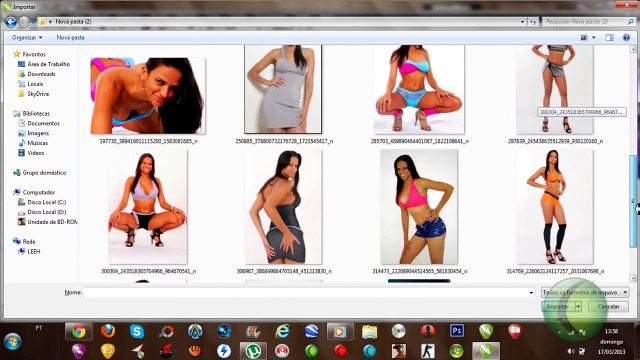Open Google Earth from the taskbar
Image resolution: width=640 pixels, height=360 pixels.
[x=311, y=331]
